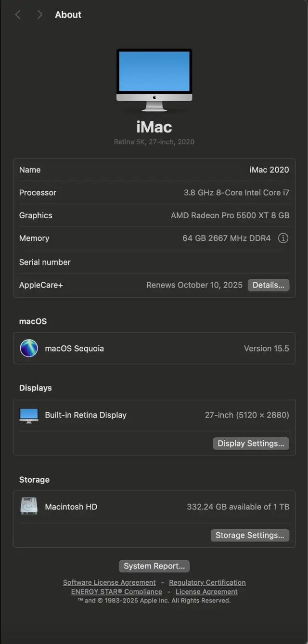This screenshot has height=644, width=308.
Task: Open AppleCare+ Details
Action: [269, 285]
